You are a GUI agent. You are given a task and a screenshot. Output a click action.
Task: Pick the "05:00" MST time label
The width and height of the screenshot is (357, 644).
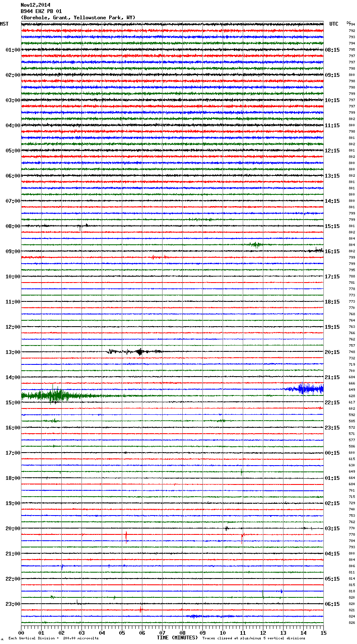point(13,151)
